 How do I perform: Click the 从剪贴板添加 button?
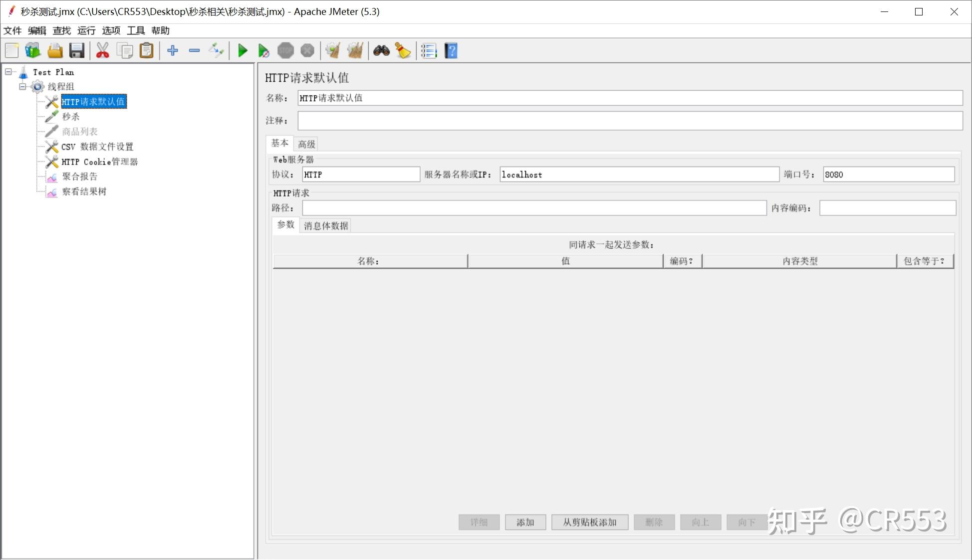point(589,522)
